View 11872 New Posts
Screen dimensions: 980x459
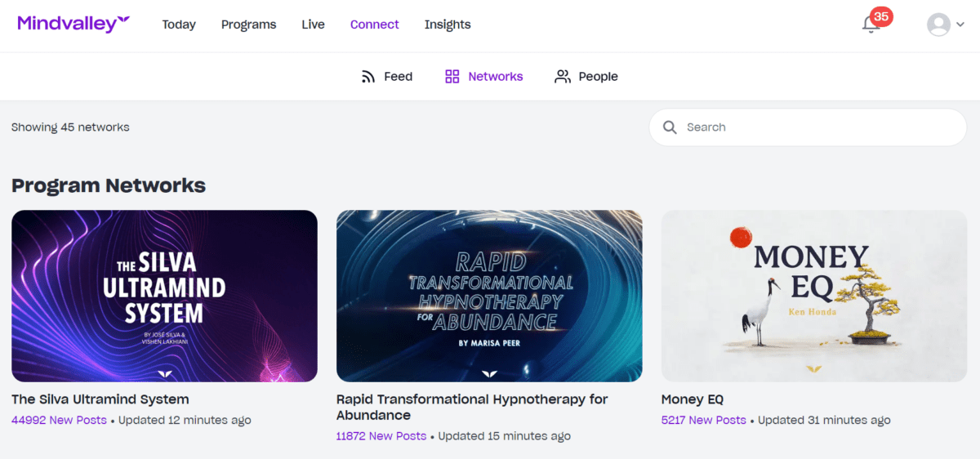click(381, 436)
